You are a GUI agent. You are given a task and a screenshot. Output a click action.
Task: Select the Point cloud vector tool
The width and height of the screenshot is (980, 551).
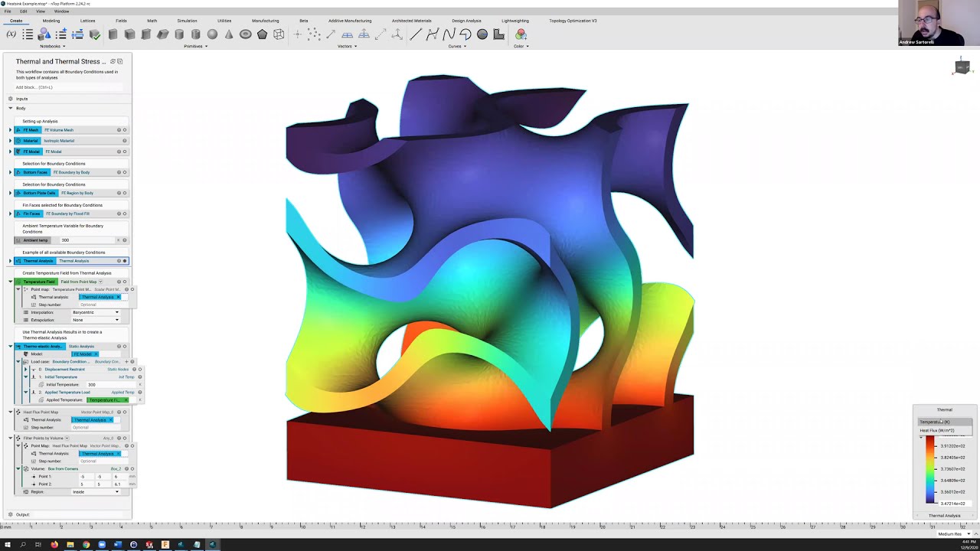click(314, 34)
